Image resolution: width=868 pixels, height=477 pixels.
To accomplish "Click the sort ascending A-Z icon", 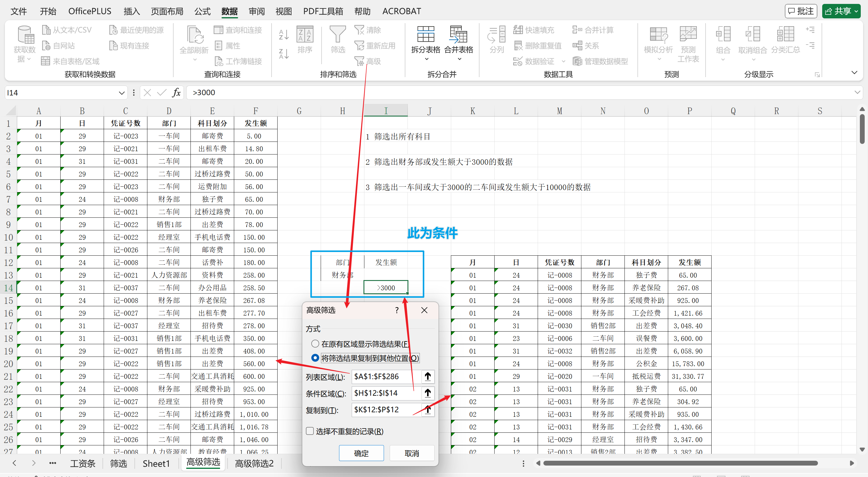I will [284, 34].
